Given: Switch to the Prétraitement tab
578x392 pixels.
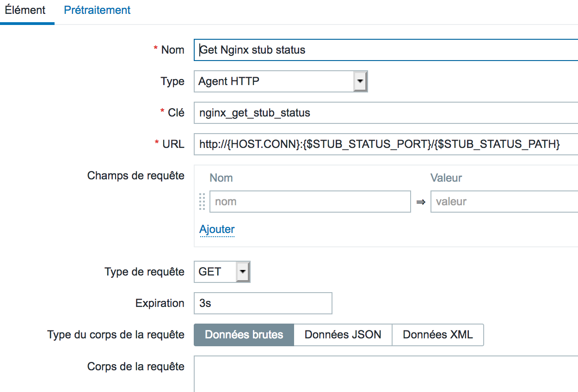Looking at the screenshot, I should point(97,10).
